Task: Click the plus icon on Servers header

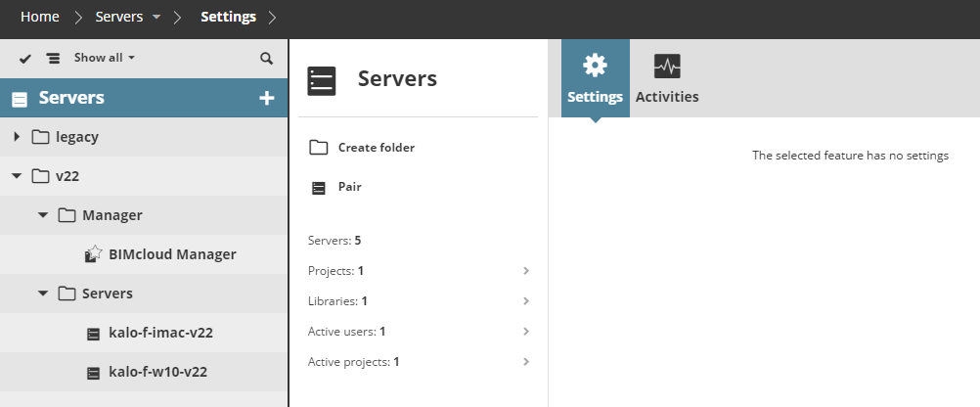Action: pos(266,98)
